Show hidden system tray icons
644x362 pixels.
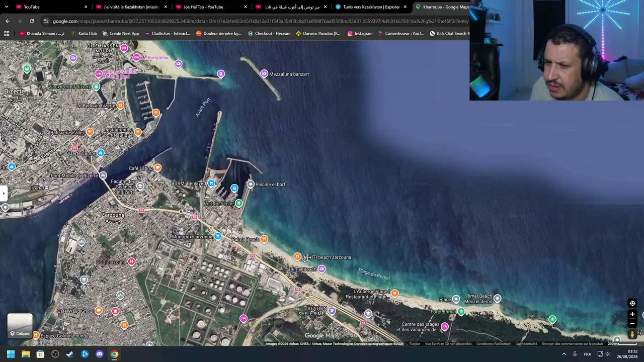[563, 354]
